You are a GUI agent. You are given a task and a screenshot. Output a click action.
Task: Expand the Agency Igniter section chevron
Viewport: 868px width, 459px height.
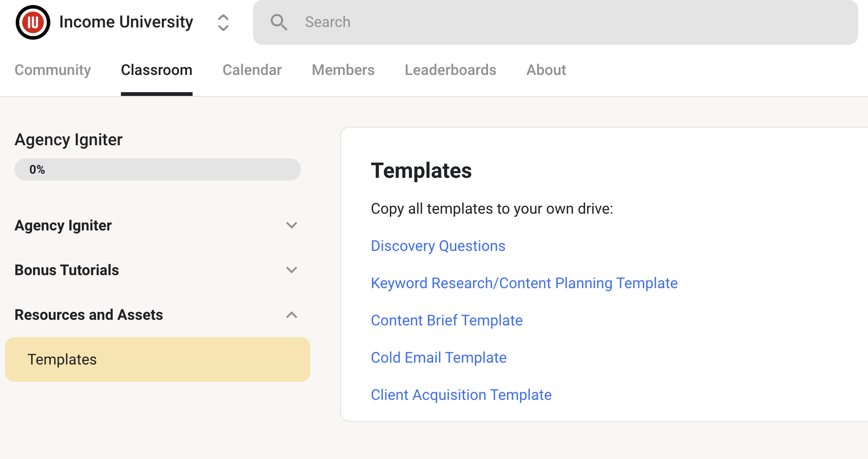coord(292,225)
